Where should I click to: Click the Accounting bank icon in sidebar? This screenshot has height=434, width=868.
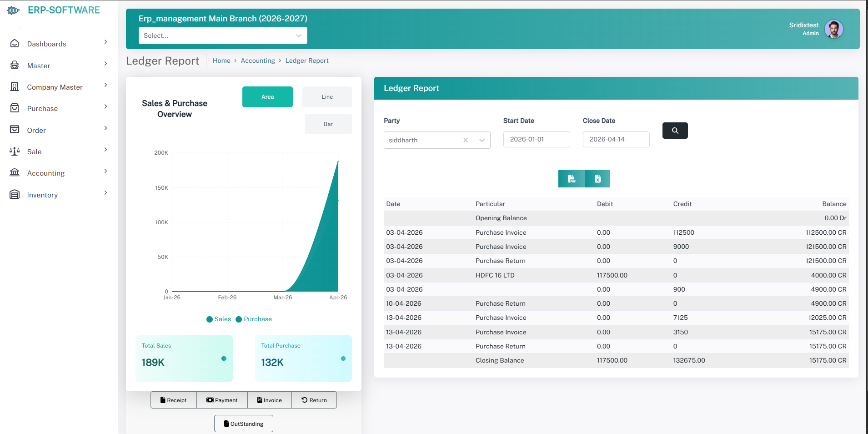[15, 173]
